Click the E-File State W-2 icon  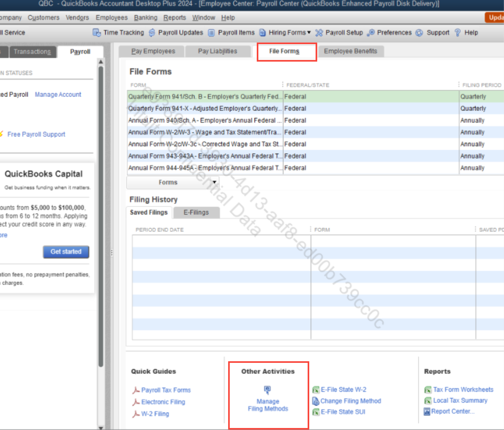coord(316,390)
